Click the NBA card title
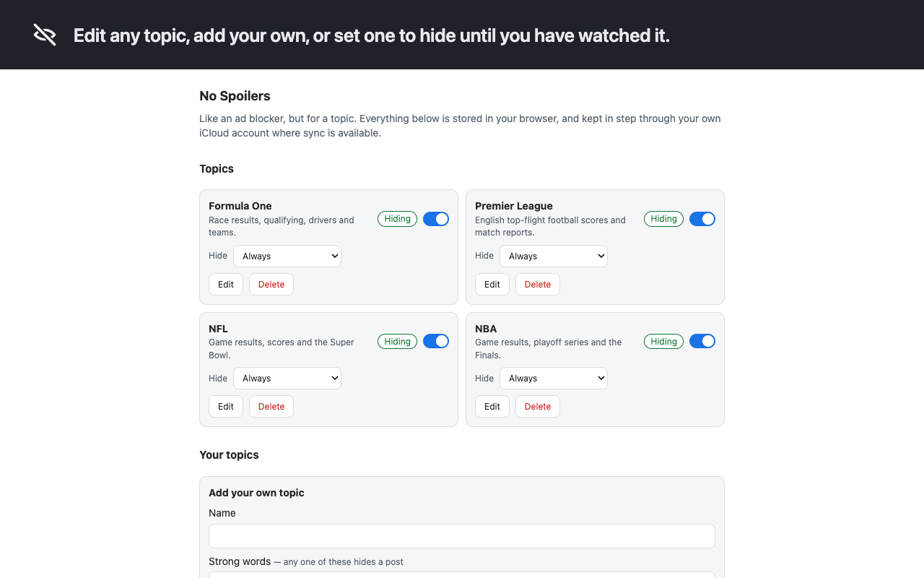The height and width of the screenshot is (578, 924). [x=486, y=329]
